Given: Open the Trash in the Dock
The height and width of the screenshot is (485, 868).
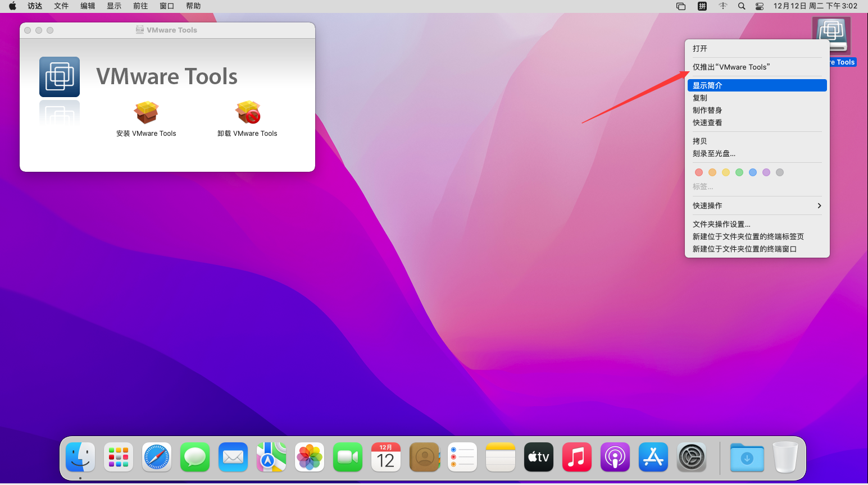Looking at the screenshot, I should 785,457.
